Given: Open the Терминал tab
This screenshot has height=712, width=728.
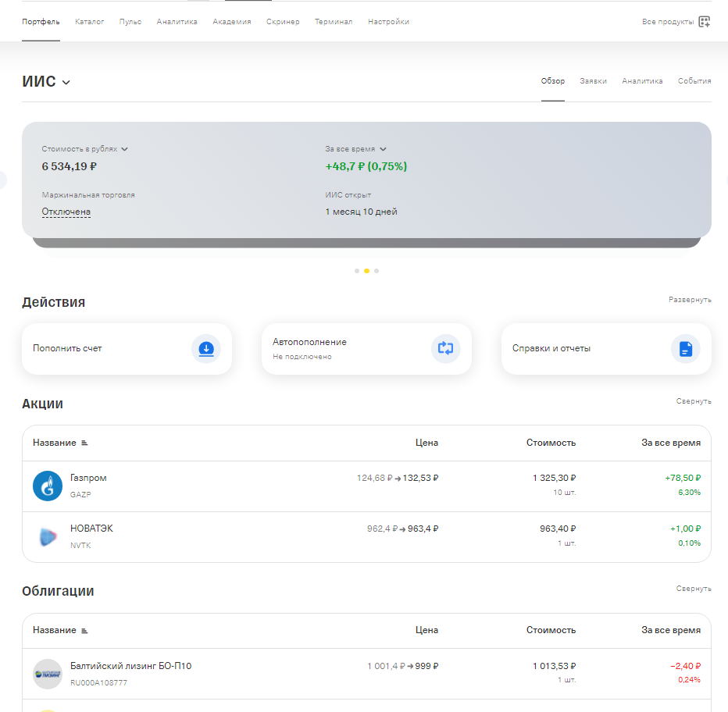Looking at the screenshot, I should pyautogui.click(x=334, y=22).
